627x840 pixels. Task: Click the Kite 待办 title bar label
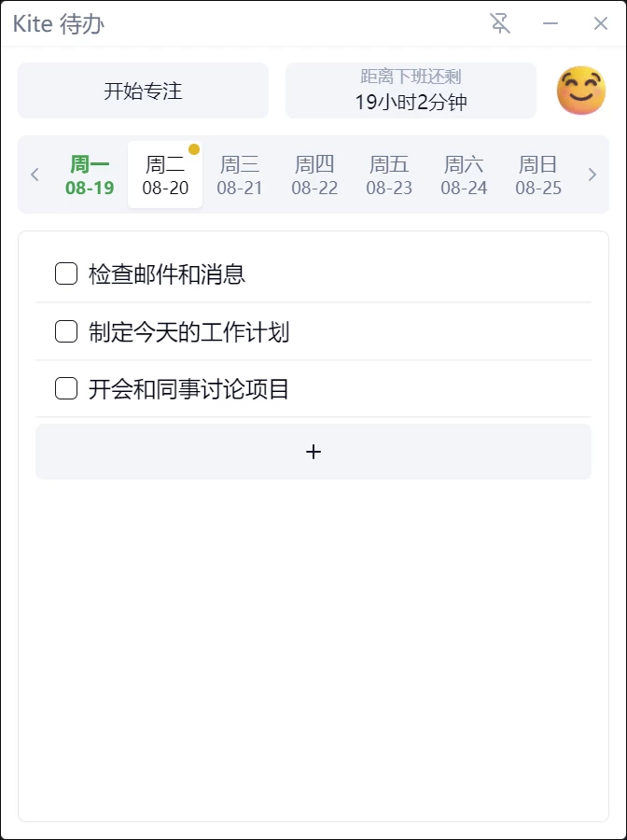tap(56, 23)
